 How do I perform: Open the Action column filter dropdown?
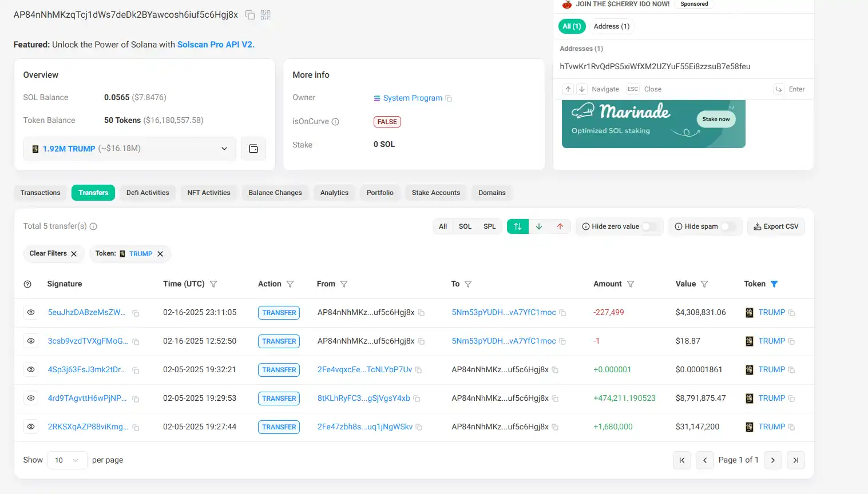pos(290,284)
